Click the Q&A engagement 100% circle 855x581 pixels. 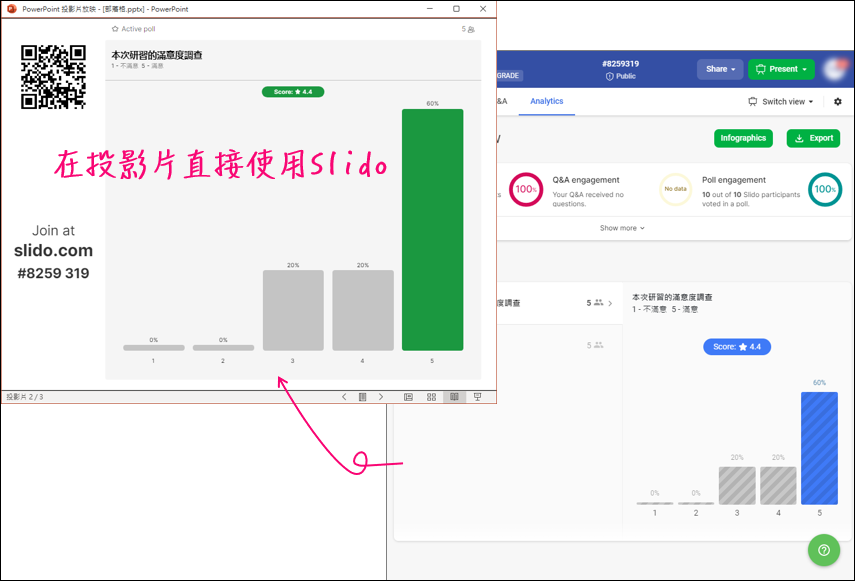pos(526,189)
